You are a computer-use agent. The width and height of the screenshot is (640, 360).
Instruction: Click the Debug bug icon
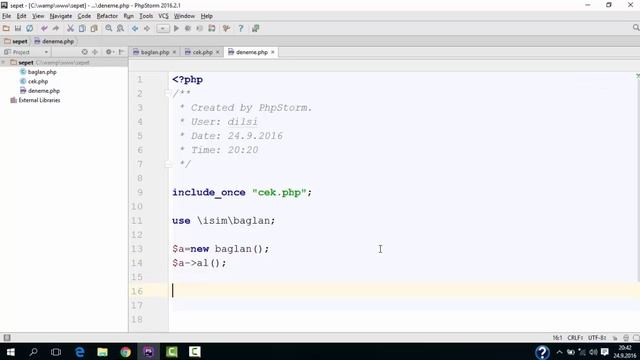pos(188,28)
